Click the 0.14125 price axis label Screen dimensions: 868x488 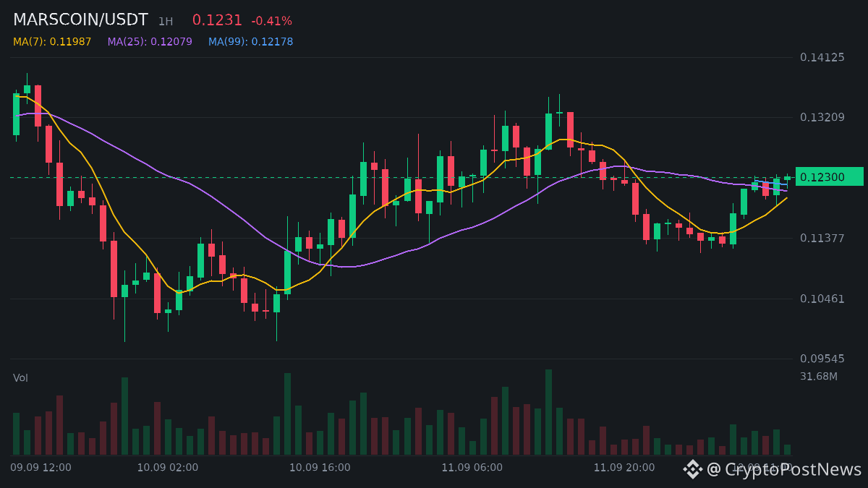(822, 57)
